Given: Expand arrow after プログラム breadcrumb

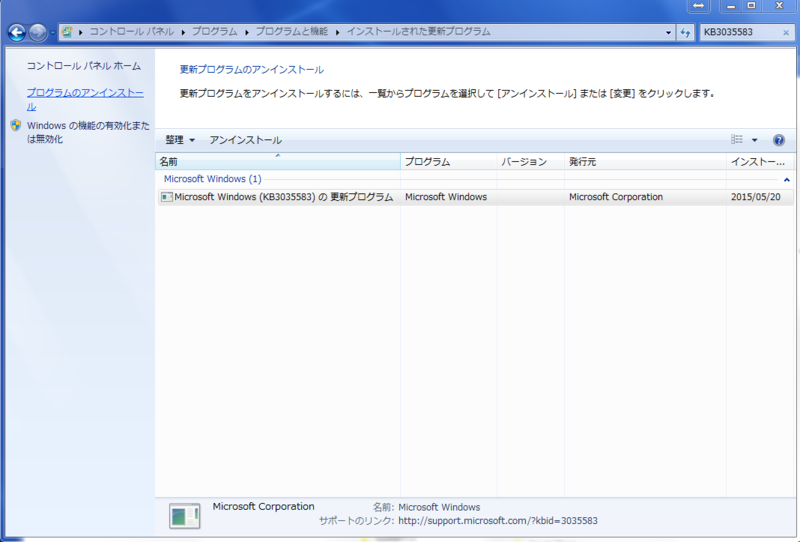Looking at the screenshot, I should (246, 32).
